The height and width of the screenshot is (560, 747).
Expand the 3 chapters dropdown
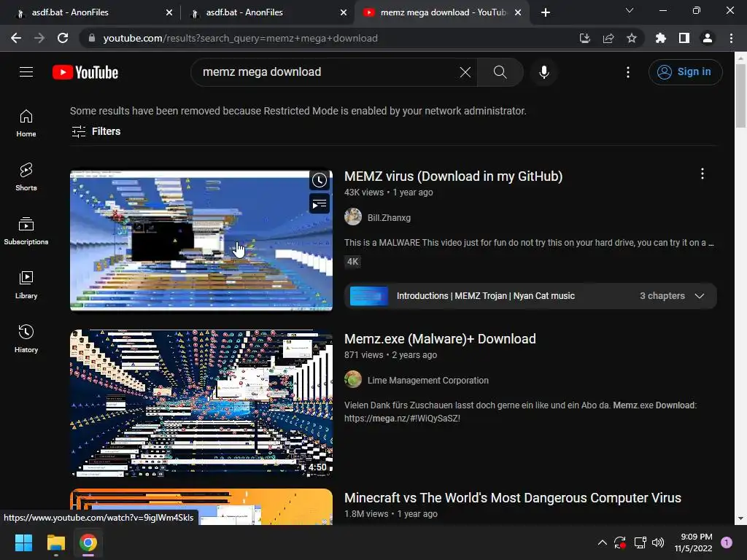[700, 296]
